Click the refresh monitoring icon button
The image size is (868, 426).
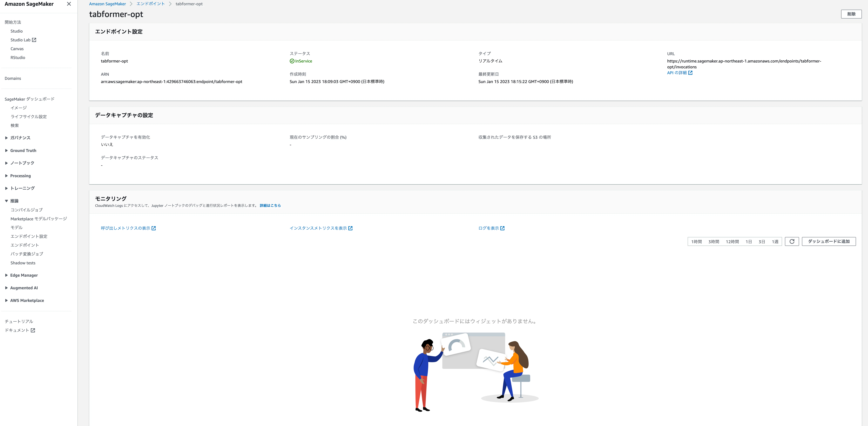click(x=792, y=241)
